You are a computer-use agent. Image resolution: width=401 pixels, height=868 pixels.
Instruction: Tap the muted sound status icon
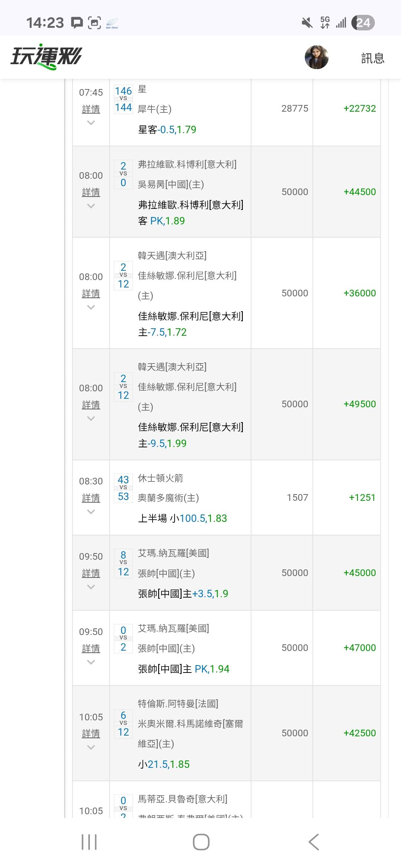(x=307, y=23)
